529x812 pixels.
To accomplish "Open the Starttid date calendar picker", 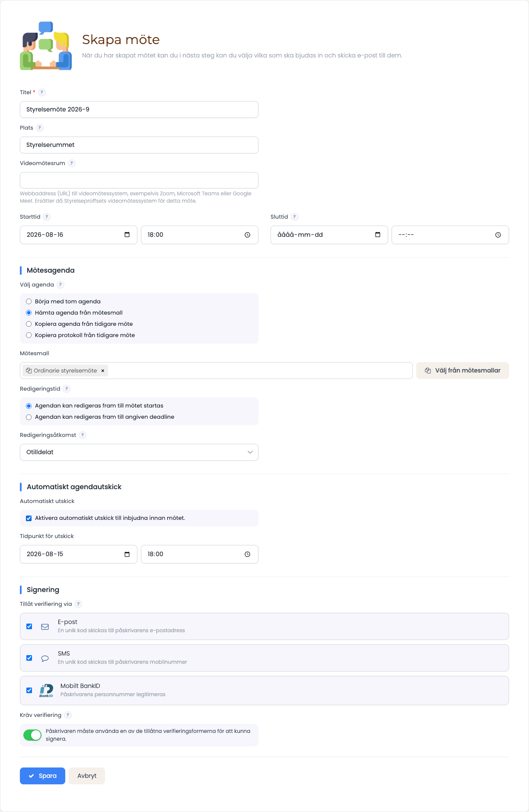I will tap(127, 235).
